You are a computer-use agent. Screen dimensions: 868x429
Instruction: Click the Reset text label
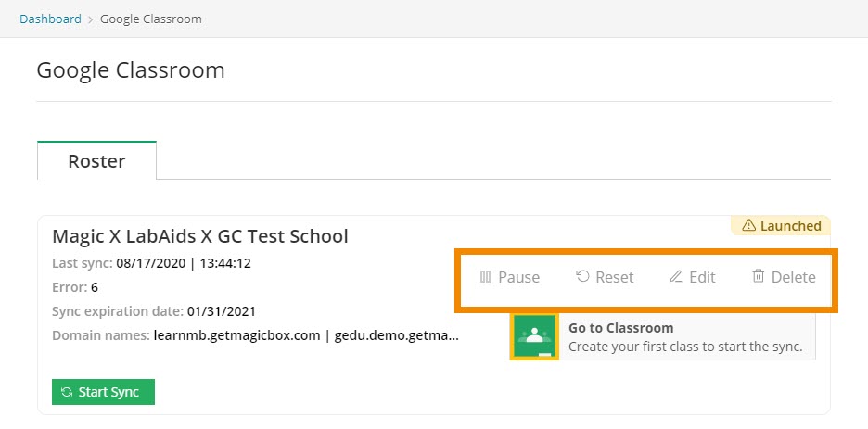[x=615, y=277]
